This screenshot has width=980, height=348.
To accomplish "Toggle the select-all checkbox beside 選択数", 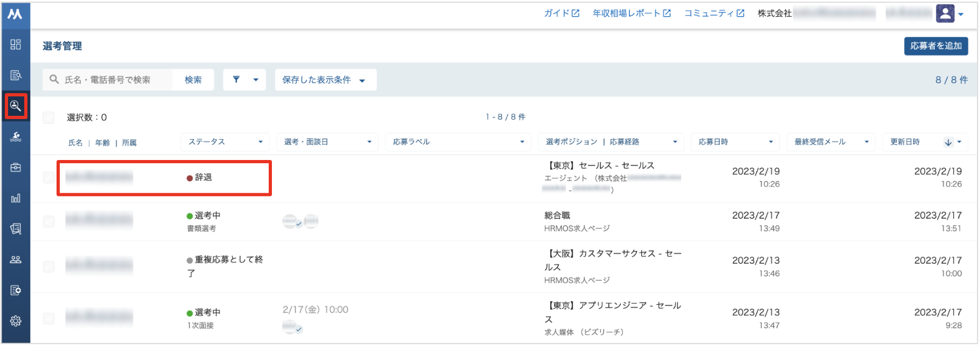I will coord(48,117).
